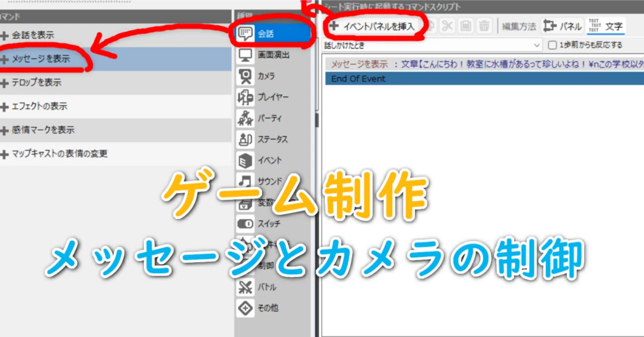Click the trash can delete icon
644x337 pixels.
pos(484,26)
